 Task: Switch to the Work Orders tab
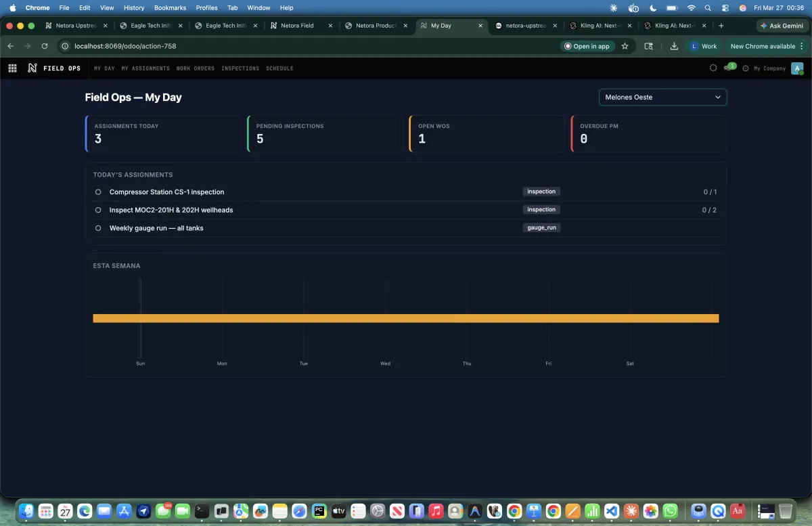(x=196, y=68)
